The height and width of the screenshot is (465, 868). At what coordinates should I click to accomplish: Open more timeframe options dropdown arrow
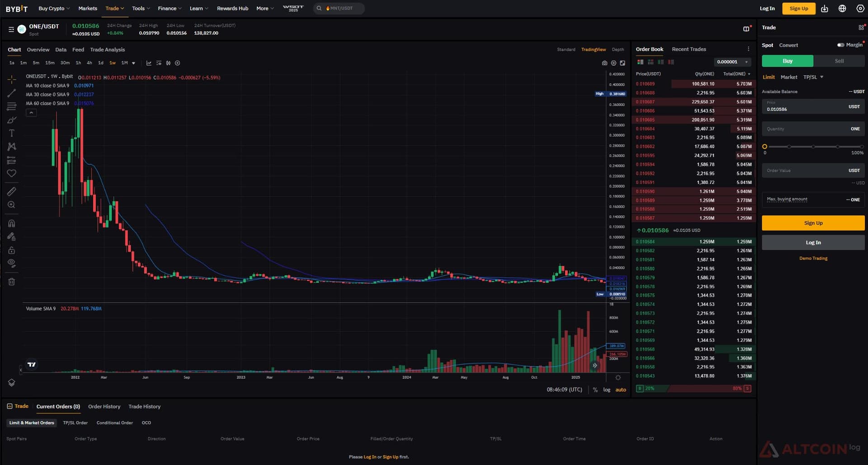point(133,63)
